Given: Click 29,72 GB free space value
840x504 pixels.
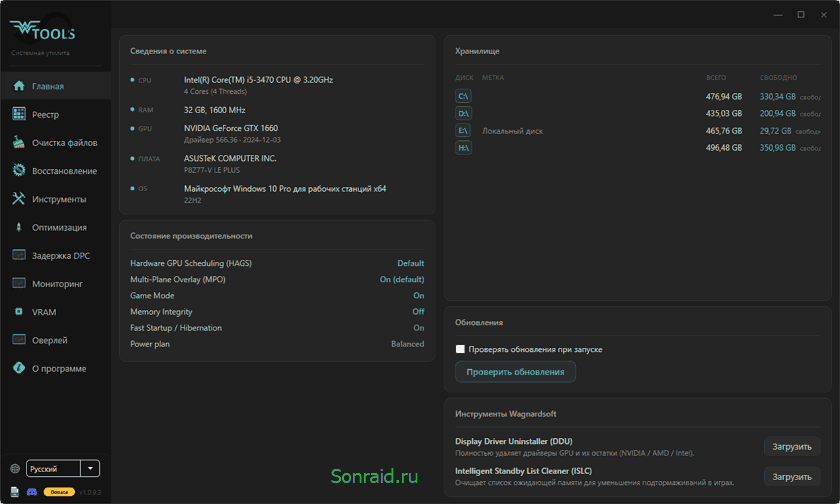Looking at the screenshot, I should [x=775, y=131].
